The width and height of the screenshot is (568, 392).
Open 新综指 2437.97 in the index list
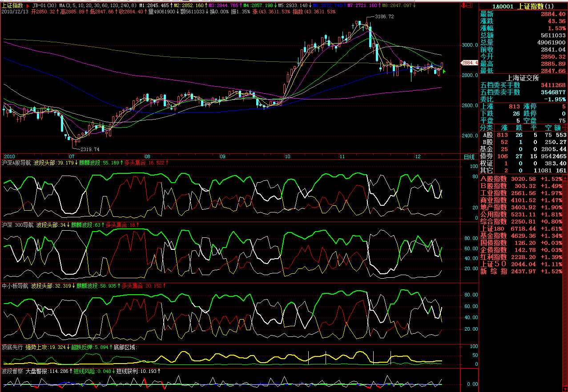521,271
